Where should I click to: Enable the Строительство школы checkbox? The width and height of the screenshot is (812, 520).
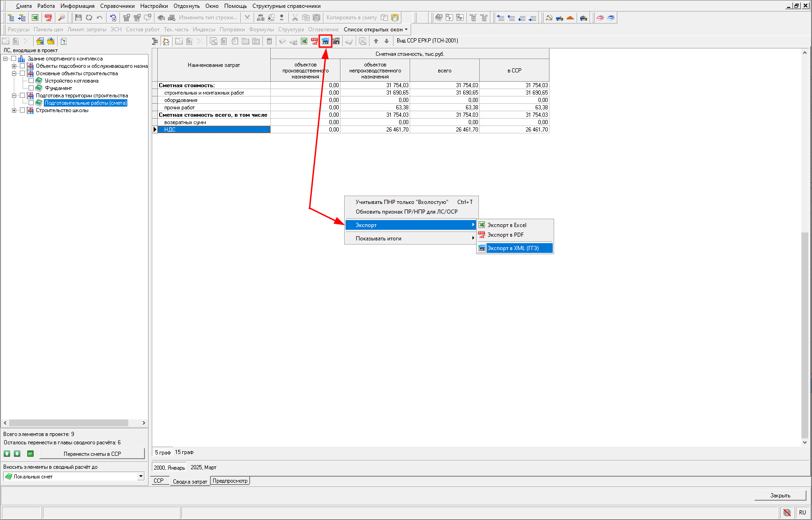tap(23, 110)
